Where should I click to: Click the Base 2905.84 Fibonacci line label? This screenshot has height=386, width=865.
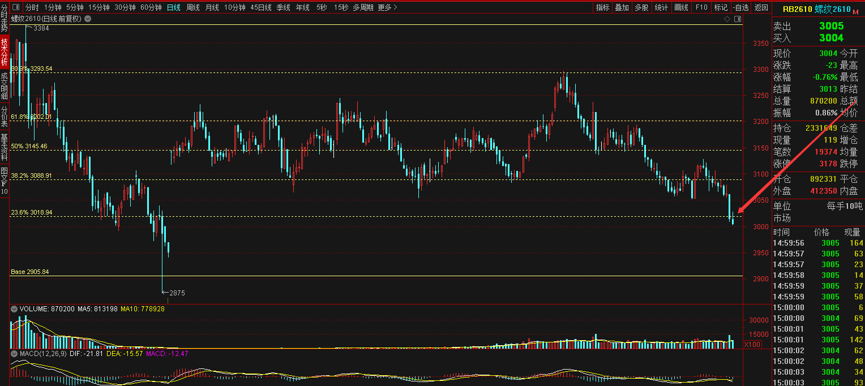pos(29,272)
